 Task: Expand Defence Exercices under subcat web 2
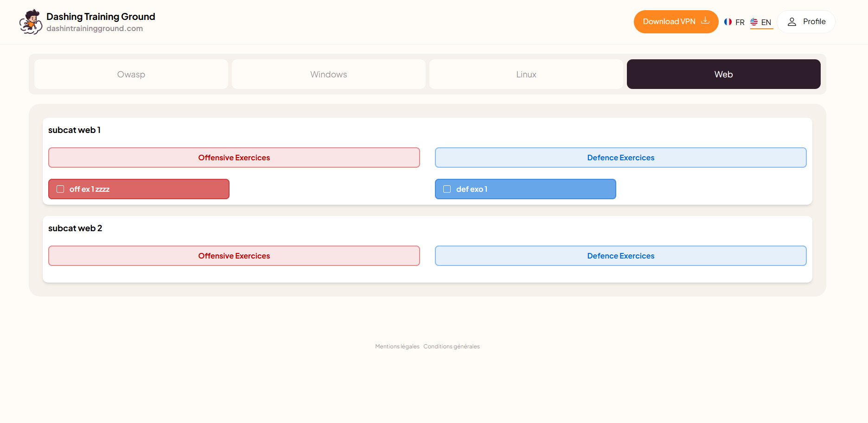(620, 256)
